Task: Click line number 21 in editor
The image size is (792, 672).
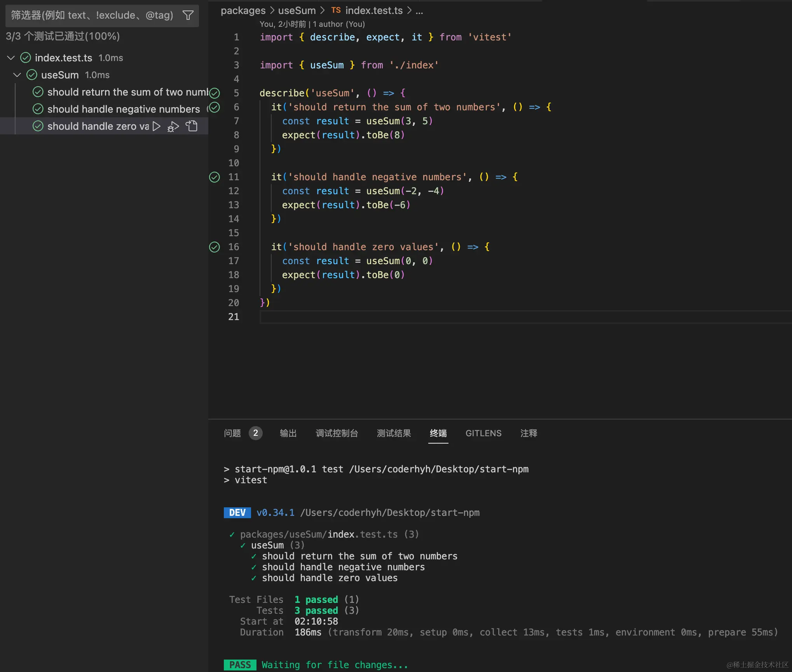Action: coord(234,317)
